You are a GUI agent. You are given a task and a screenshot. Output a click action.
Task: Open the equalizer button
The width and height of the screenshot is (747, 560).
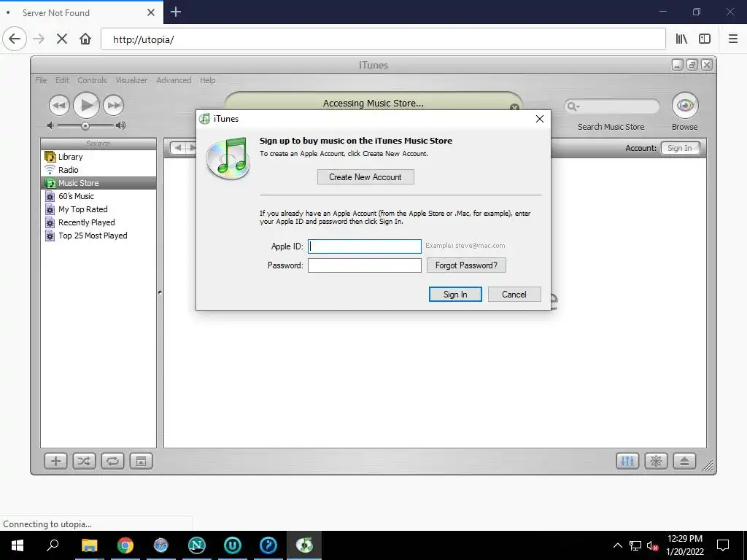[x=627, y=461]
